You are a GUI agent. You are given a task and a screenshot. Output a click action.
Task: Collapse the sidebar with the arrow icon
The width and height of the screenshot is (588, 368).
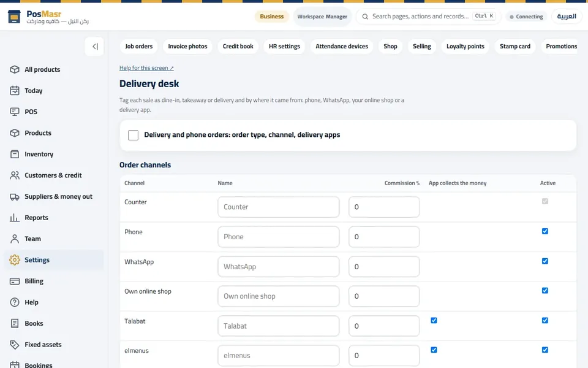(94, 47)
